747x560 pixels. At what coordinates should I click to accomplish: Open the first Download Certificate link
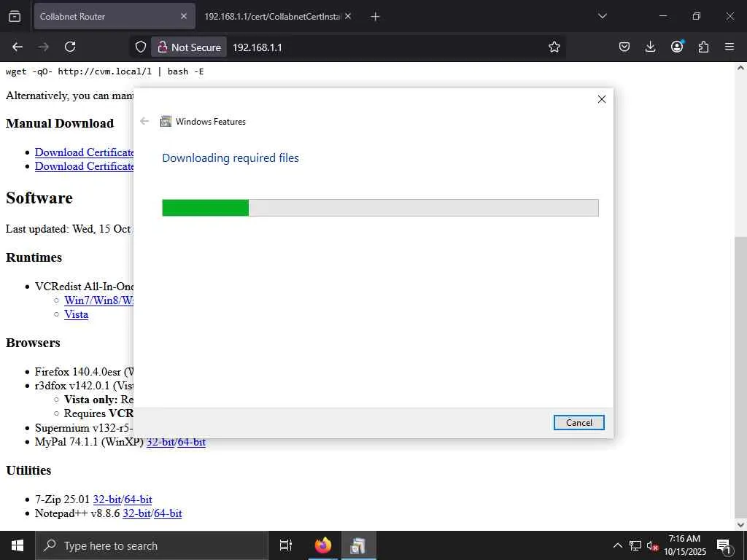tap(85, 152)
